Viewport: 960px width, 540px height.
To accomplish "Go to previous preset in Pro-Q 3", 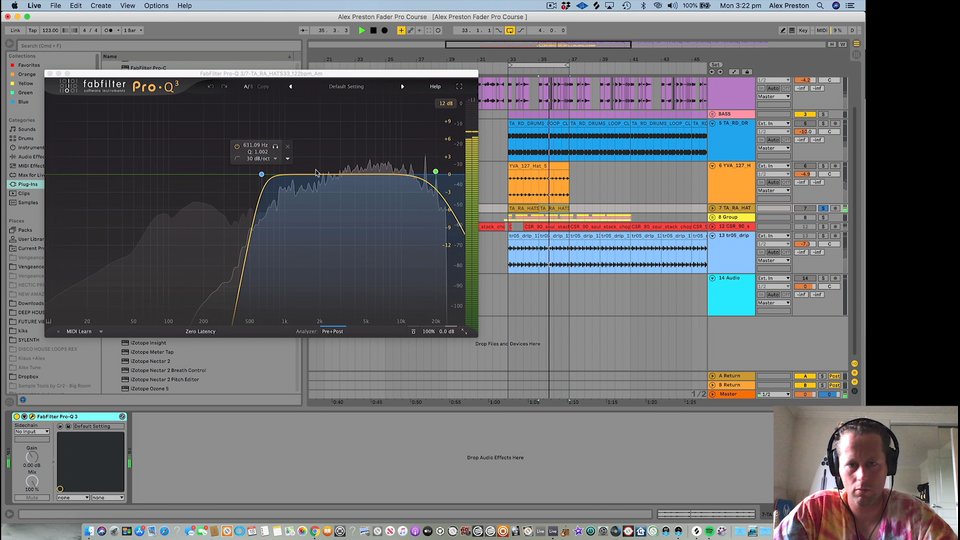I will (290, 86).
